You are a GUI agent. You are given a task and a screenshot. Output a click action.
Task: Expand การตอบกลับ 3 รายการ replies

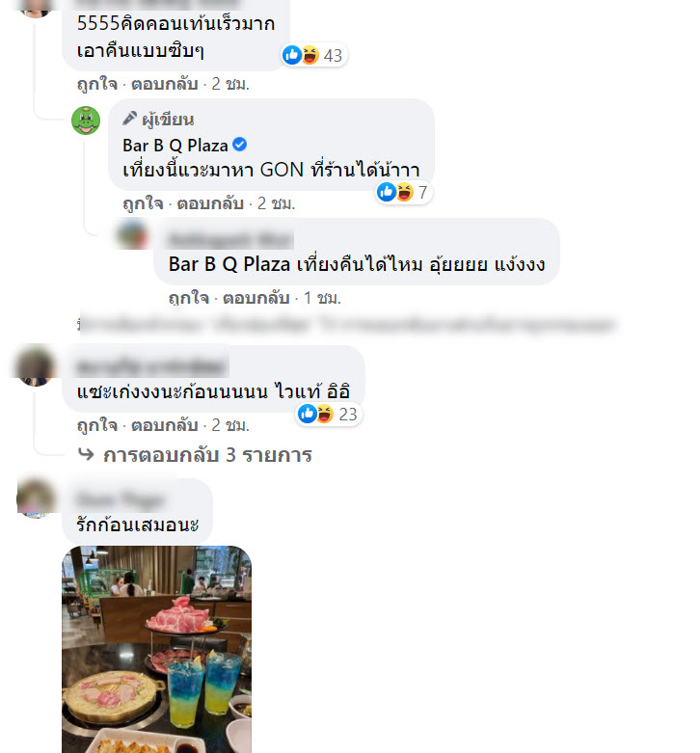pyautogui.click(x=207, y=455)
